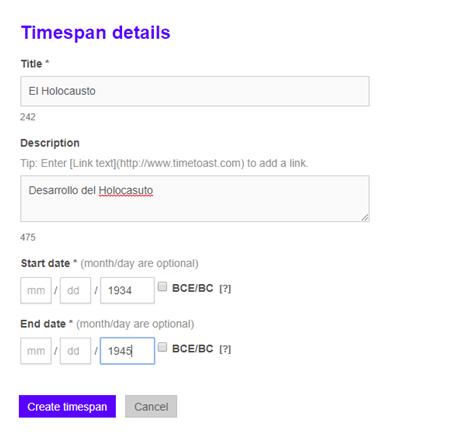Open the [?] help beside Start date BCE/BC
The image size is (467, 437).
tap(225, 289)
